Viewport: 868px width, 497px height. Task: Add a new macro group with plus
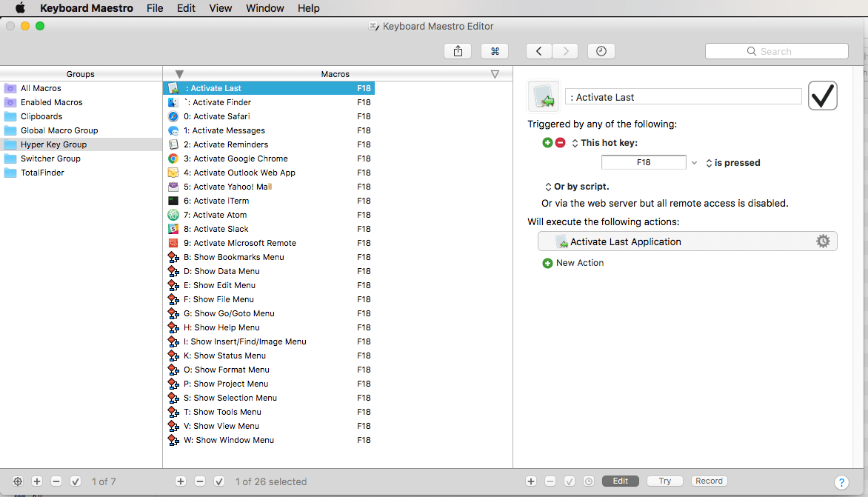(37, 481)
